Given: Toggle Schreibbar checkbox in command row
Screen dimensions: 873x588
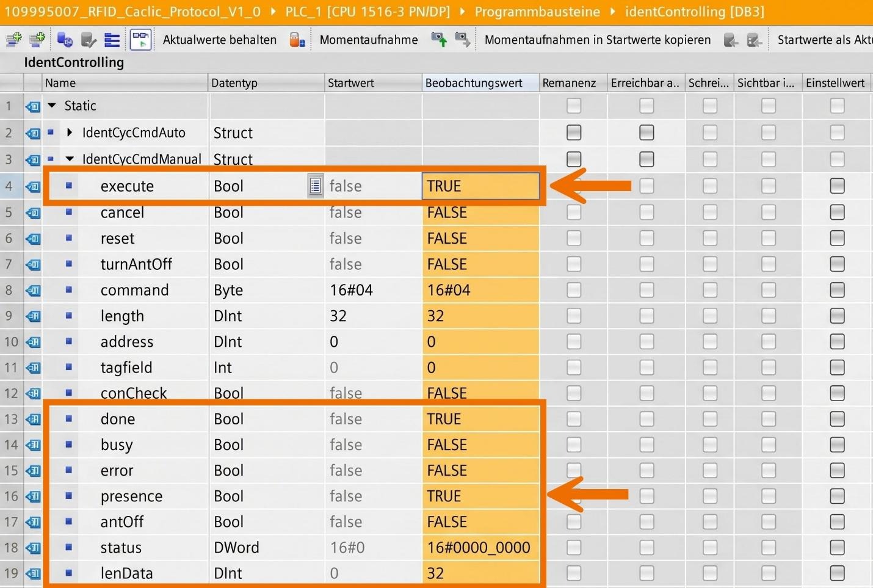Looking at the screenshot, I should (709, 290).
